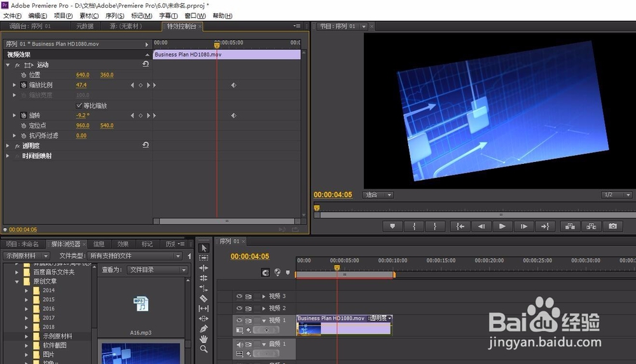Expand 缩放比例 scale property details

(14, 84)
